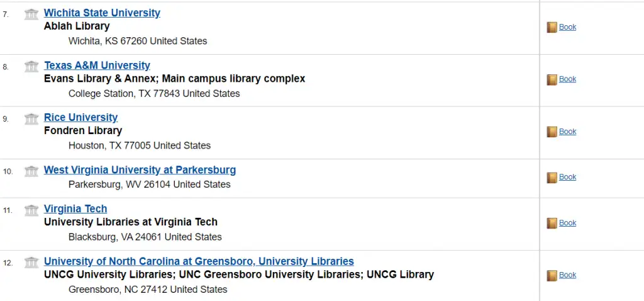644x301 pixels.
Task: Click library building icon beside Texas A&M University
Action: tap(31, 66)
